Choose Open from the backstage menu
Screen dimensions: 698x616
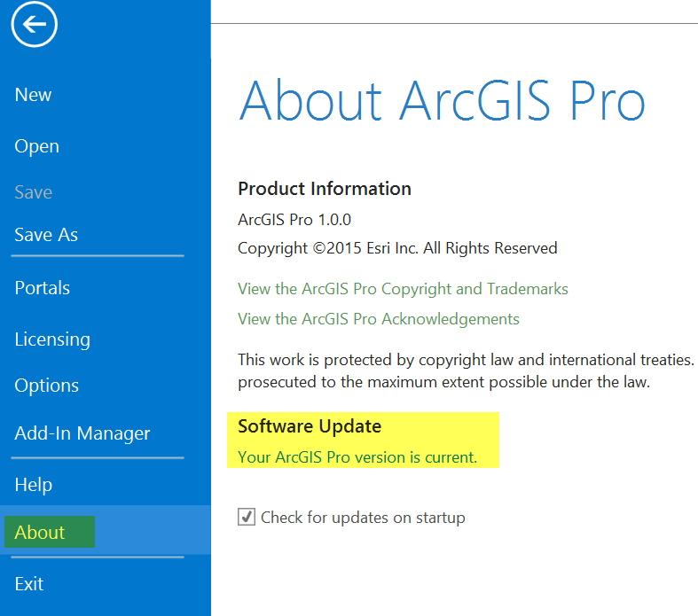tap(36, 146)
